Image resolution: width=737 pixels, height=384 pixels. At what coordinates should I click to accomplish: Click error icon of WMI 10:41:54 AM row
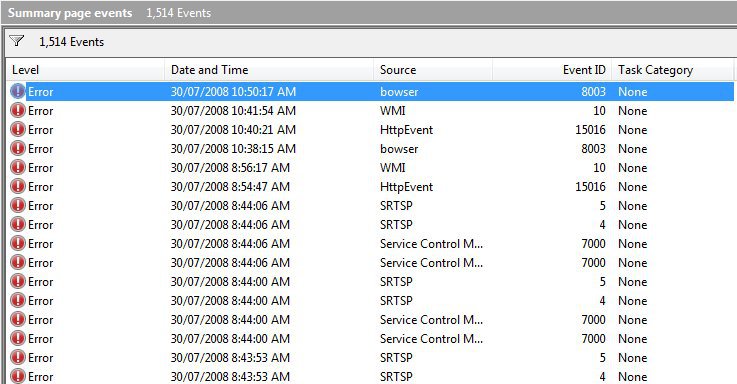(x=17, y=110)
